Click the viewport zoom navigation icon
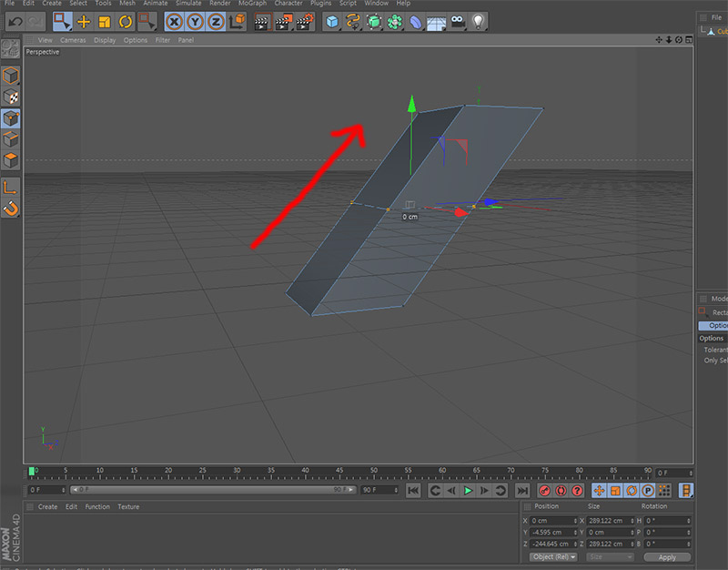The width and height of the screenshot is (728, 570). click(x=669, y=40)
